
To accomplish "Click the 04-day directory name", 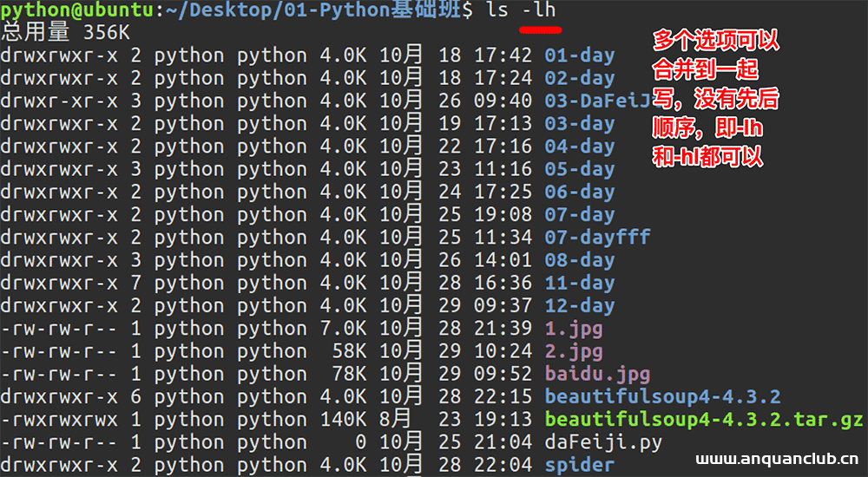I will click(579, 147).
